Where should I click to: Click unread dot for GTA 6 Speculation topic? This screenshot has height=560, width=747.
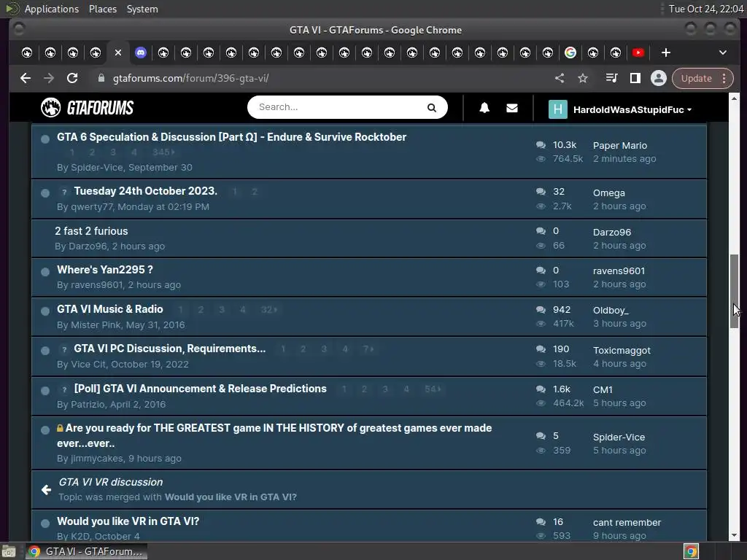click(x=45, y=139)
